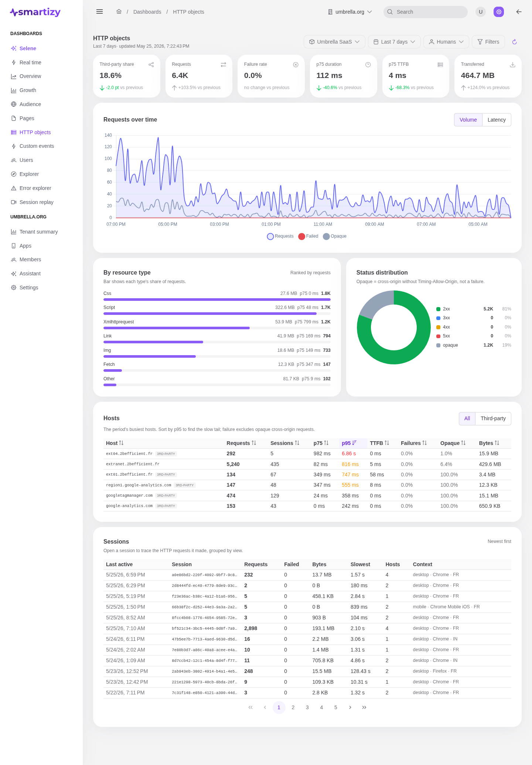Click the Xmlhttprequest resource type row

(217, 324)
